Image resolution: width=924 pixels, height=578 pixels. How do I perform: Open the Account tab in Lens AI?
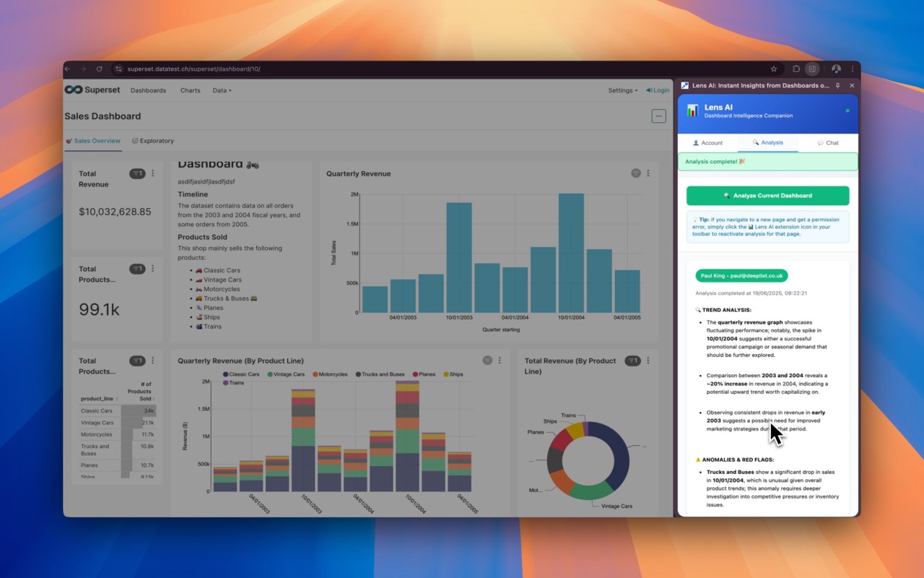(707, 142)
